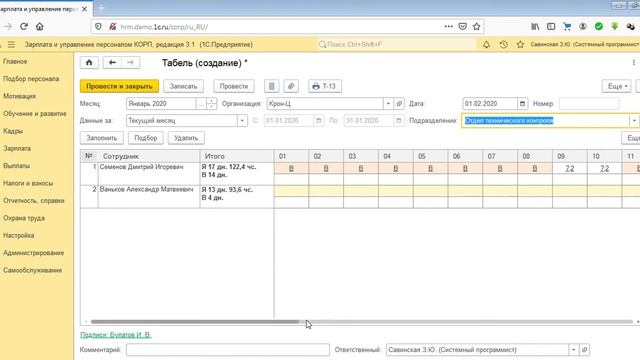
Task: Expand the Данные за dropdown
Action: point(242,121)
